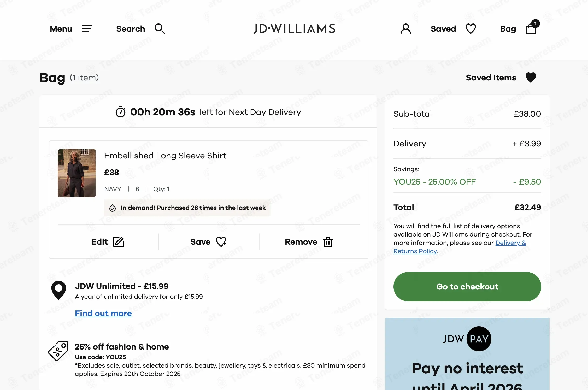Click the Edit pencil icon for shirt
The width and height of the screenshot is (588, 390).
[119, 242]
